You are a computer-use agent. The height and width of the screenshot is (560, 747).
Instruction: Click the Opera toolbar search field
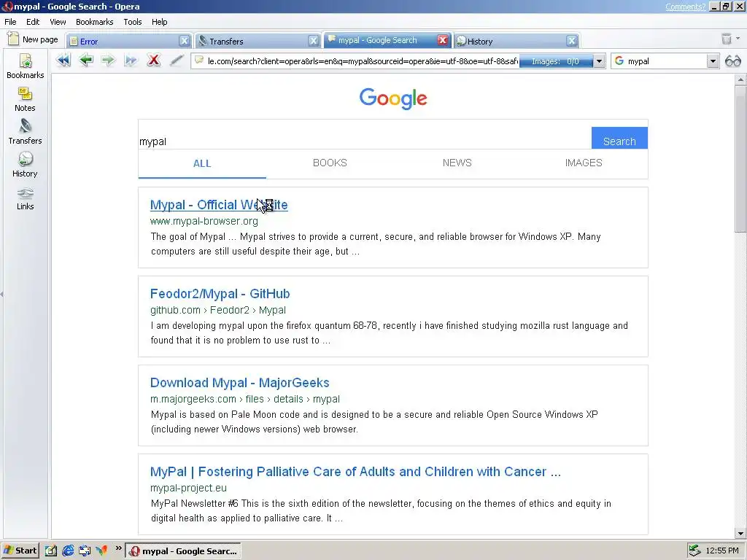coord(665,61)
